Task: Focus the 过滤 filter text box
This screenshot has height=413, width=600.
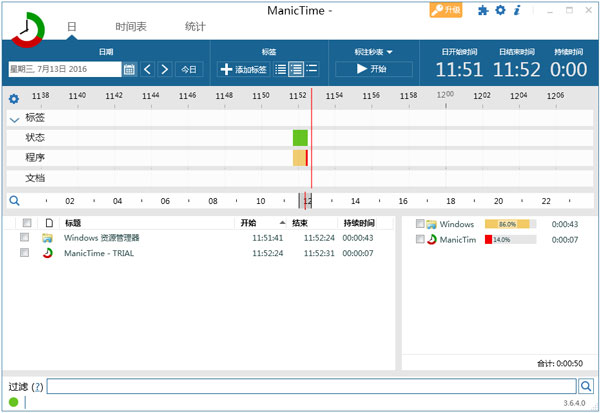Action: [x=311, y=386]
